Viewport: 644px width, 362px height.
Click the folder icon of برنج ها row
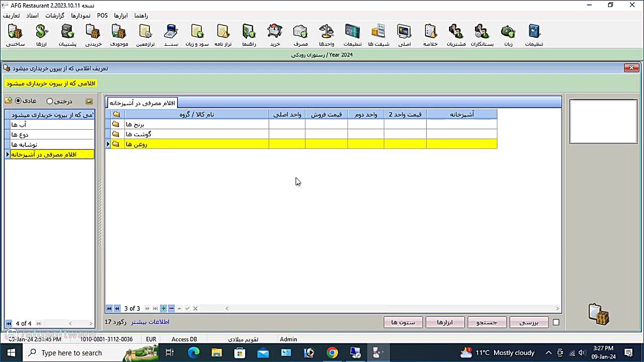[116, 124]
